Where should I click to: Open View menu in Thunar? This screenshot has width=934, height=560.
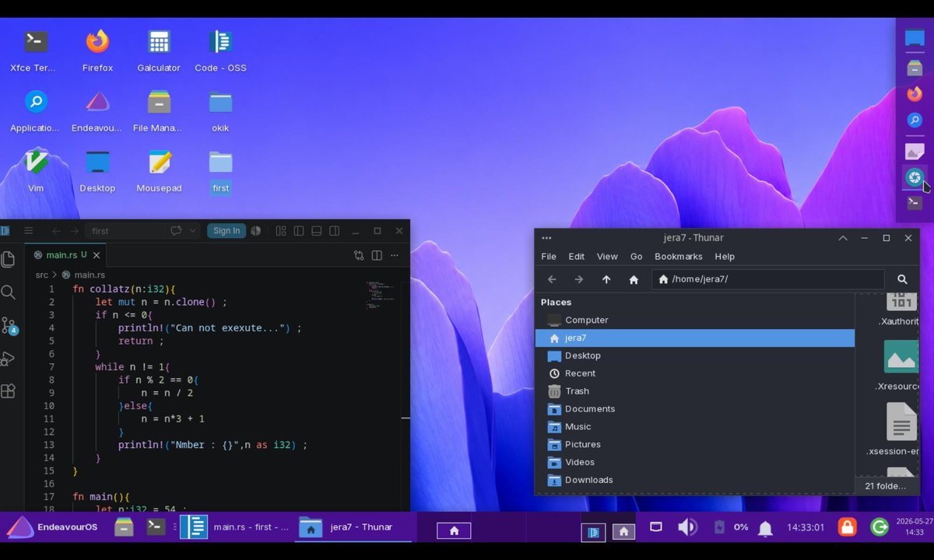pos(607,257)
